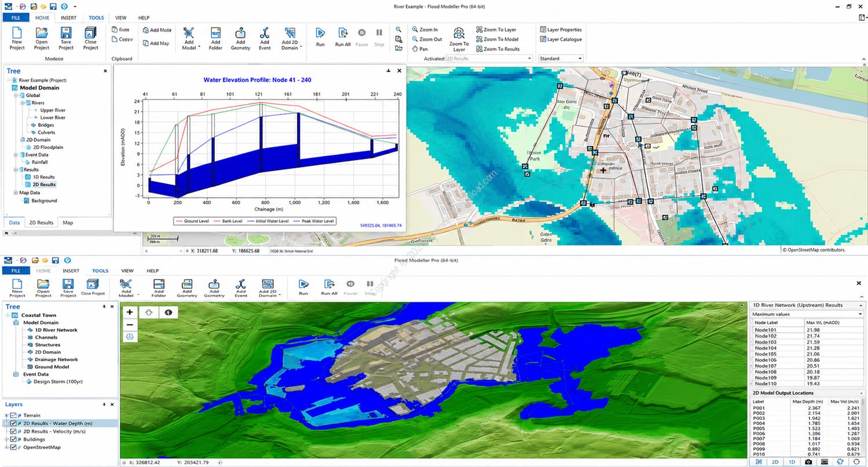Click Close Project in Coastal Town window toolbar
The width and height of the screenshot is (868, 467).
93,288
